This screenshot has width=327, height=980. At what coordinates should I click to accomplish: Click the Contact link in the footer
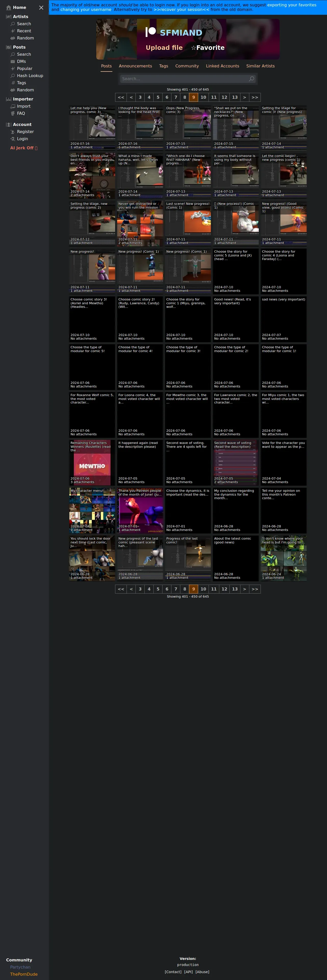click(173, 972)
